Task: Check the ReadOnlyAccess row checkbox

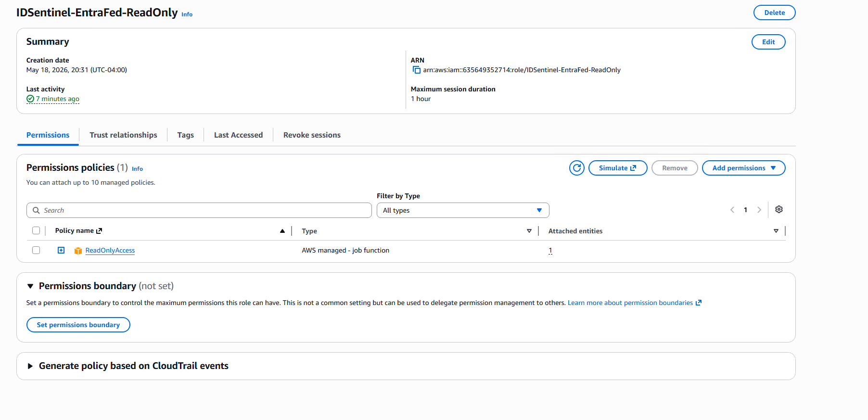Action: pyautogui.click(x=36, y=250)
